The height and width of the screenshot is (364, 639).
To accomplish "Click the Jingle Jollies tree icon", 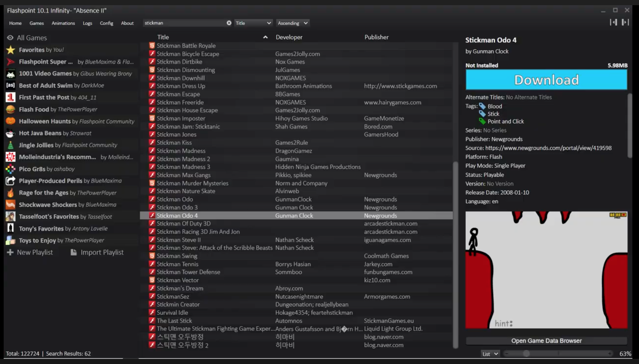I will click(11, 145).
